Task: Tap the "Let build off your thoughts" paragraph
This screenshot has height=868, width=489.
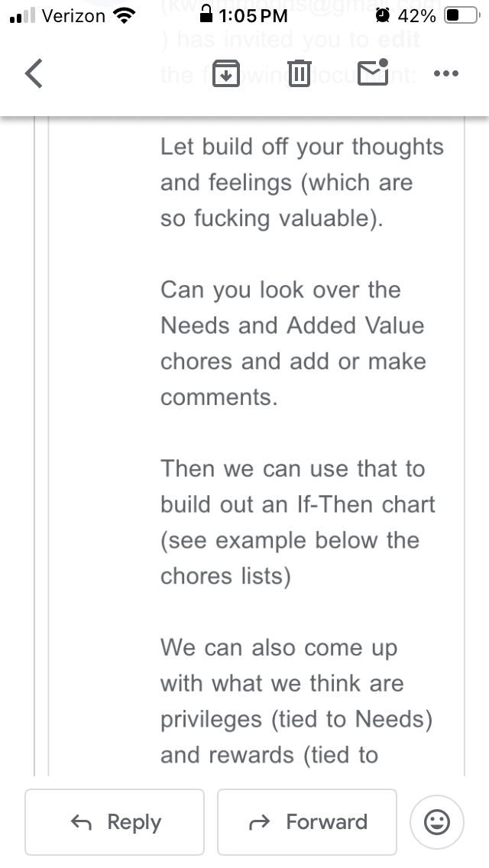Action: click(301, 183)
